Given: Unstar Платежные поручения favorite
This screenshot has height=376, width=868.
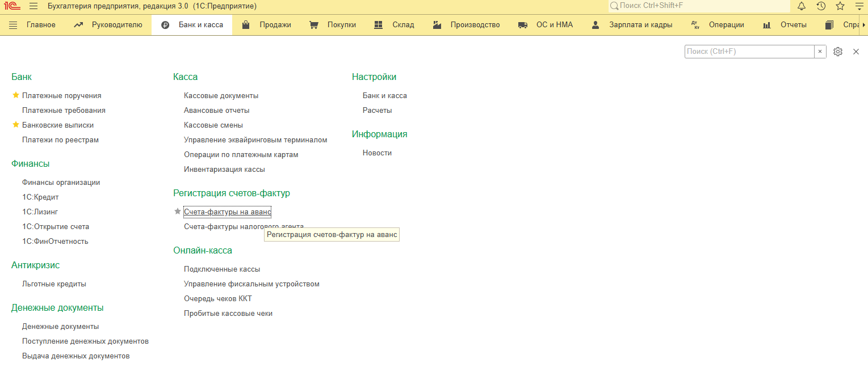Looking at the screenshot, I should point(16,95).
